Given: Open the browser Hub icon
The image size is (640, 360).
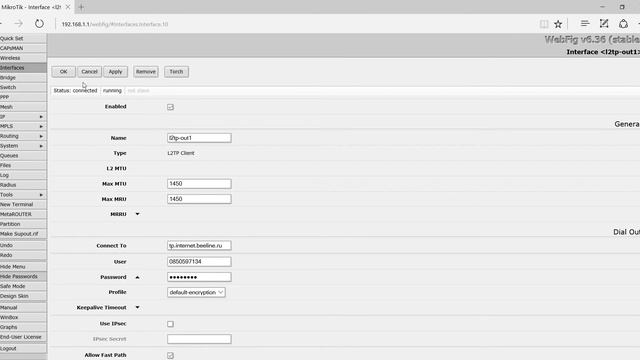Looking at the screenshot, I should tap(585, 24).
